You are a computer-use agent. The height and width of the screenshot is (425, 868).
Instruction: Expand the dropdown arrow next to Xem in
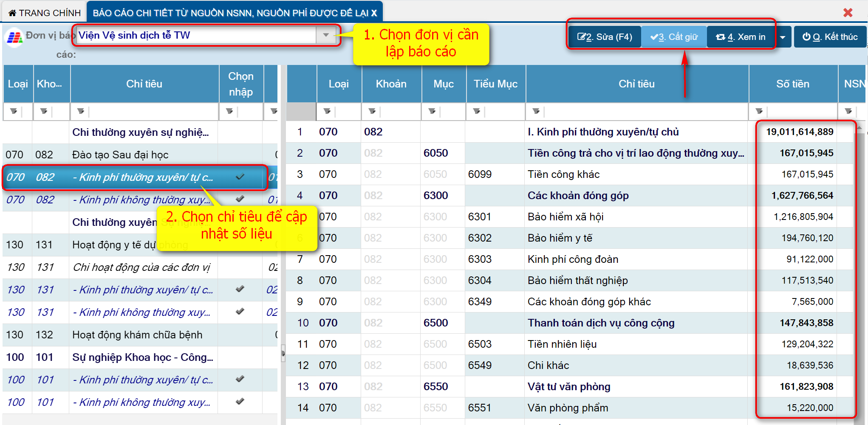[x=783, y=37]
